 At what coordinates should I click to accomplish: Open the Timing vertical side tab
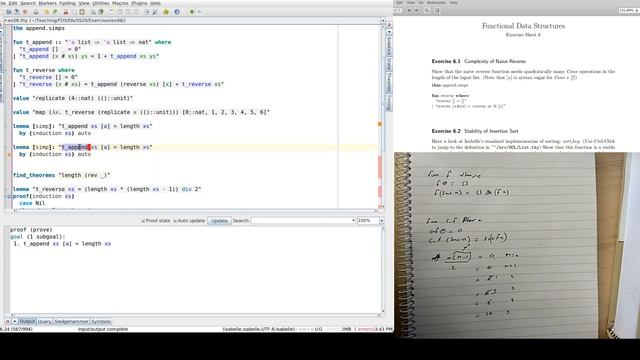point(389,102)
